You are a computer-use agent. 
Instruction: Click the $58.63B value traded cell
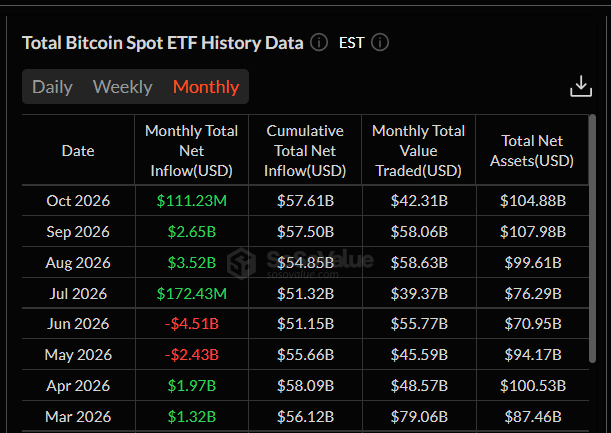tap(419, 262)
